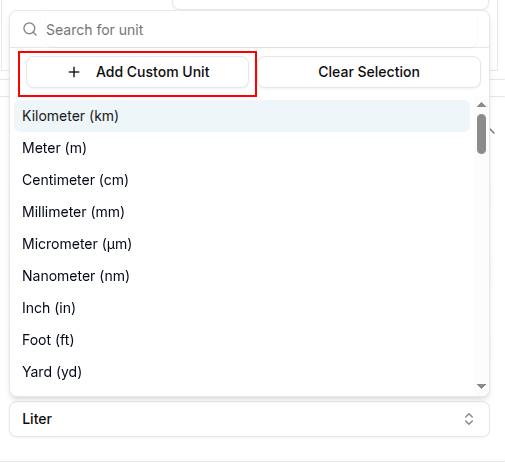Screen dimensions: 505x473
Task: Focus the Search for unit field
Action: pos(261,30)
